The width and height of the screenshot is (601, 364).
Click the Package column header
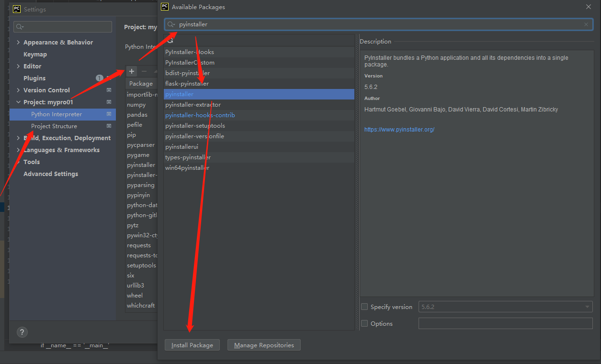[141, 83]
